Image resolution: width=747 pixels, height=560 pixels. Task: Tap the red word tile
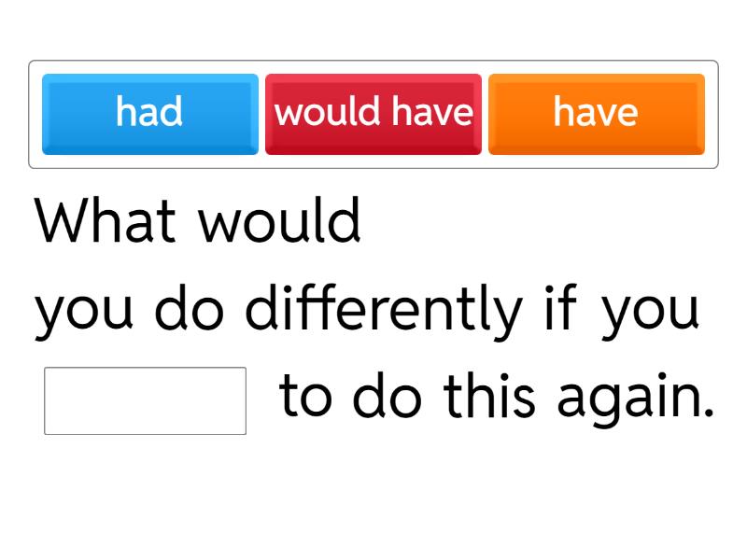pyautogui.click(x=373, y=113)
